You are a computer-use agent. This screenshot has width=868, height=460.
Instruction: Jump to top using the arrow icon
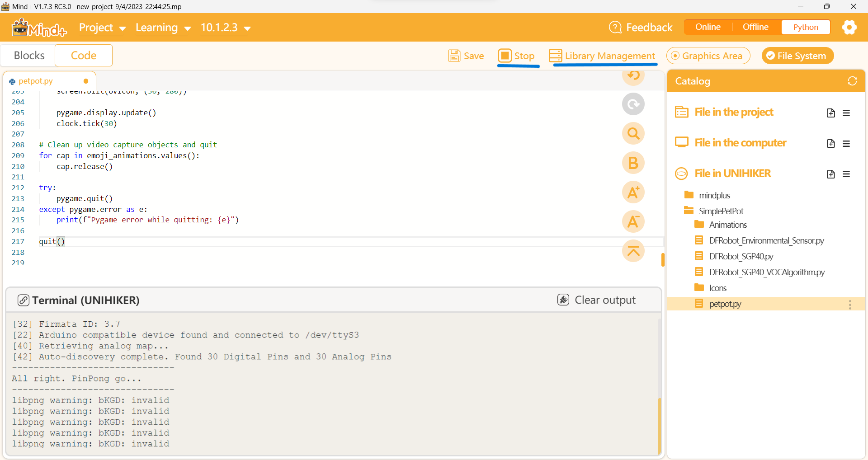click(633, 251)
